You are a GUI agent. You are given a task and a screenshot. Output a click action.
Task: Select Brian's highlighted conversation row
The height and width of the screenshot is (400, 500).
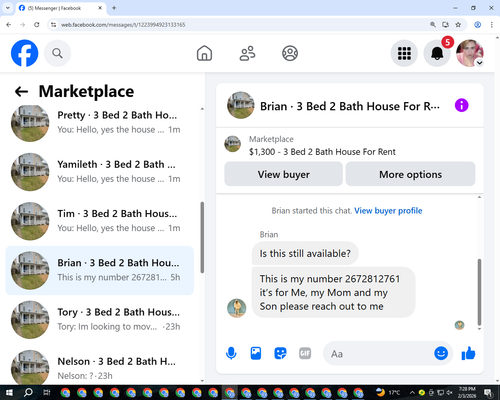click(99, 270)
